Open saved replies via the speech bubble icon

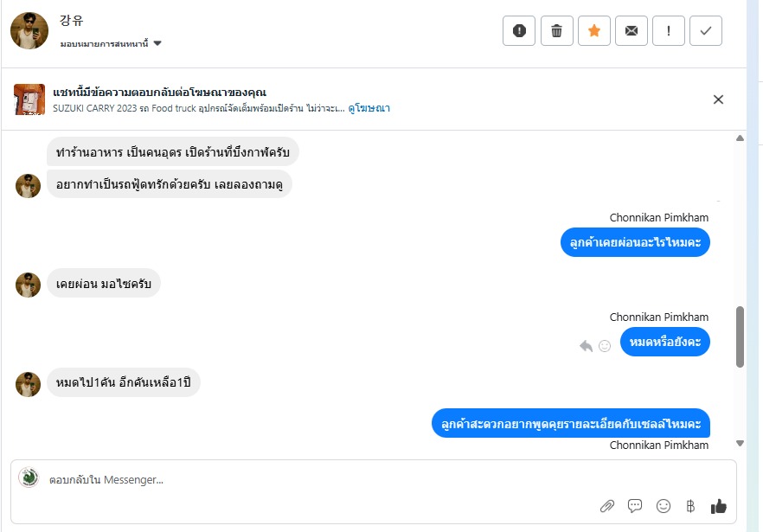click(x=635, y=506)
